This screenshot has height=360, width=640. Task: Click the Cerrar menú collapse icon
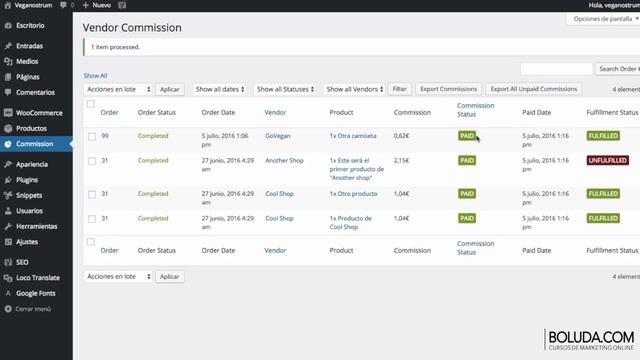(8, 309)
